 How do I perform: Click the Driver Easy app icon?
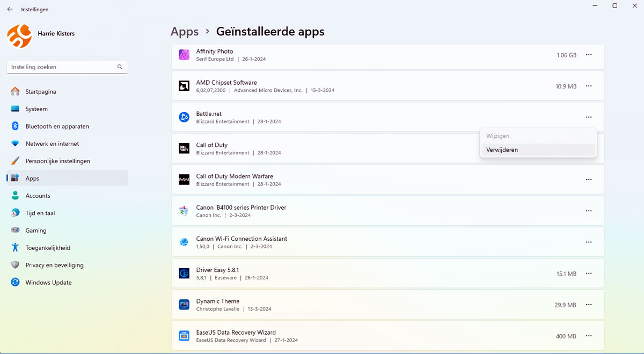coord(184,274)
